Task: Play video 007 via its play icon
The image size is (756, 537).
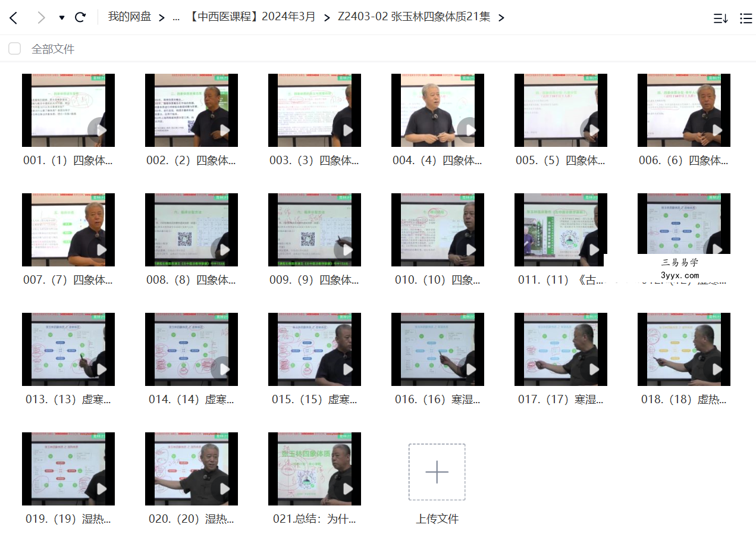Action: [x=100, y=249]
